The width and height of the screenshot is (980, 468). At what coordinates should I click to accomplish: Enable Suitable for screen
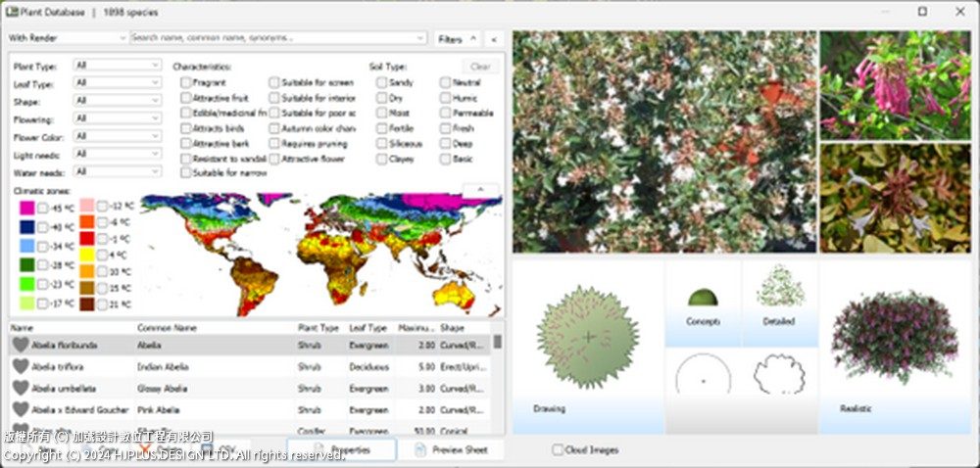pos(274,82)
